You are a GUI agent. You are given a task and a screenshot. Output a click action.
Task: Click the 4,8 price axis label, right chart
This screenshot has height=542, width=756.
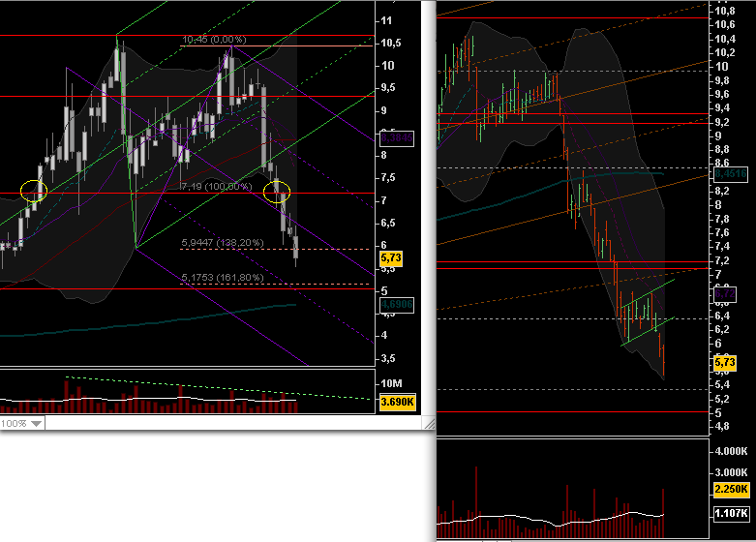tap(722, 426)
